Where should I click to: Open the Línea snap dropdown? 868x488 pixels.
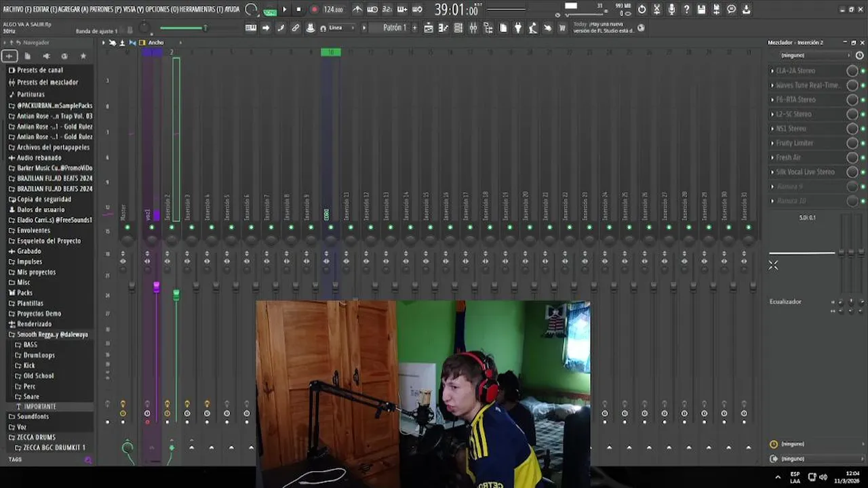point(343,28)
